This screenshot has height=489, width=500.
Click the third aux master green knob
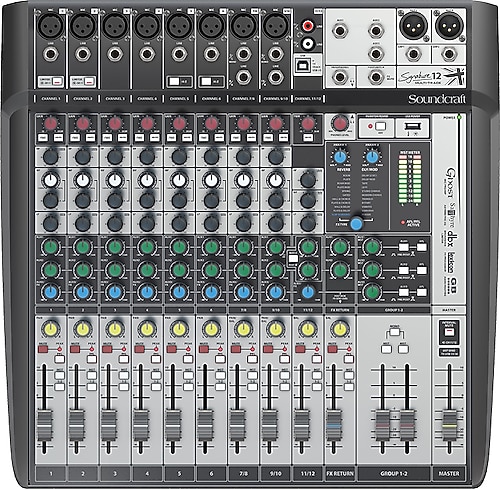[x=372, y=292]
